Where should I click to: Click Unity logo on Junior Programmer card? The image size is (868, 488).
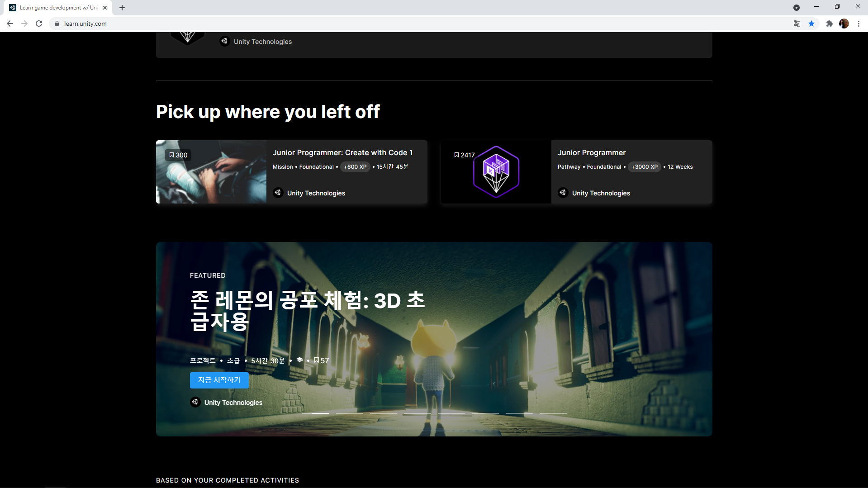[x=563, y=193]
